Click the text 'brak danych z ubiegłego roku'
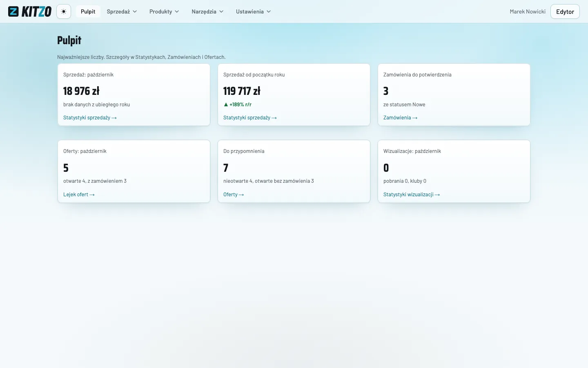This screenshot has height=368, width=588. pos(96,105)
